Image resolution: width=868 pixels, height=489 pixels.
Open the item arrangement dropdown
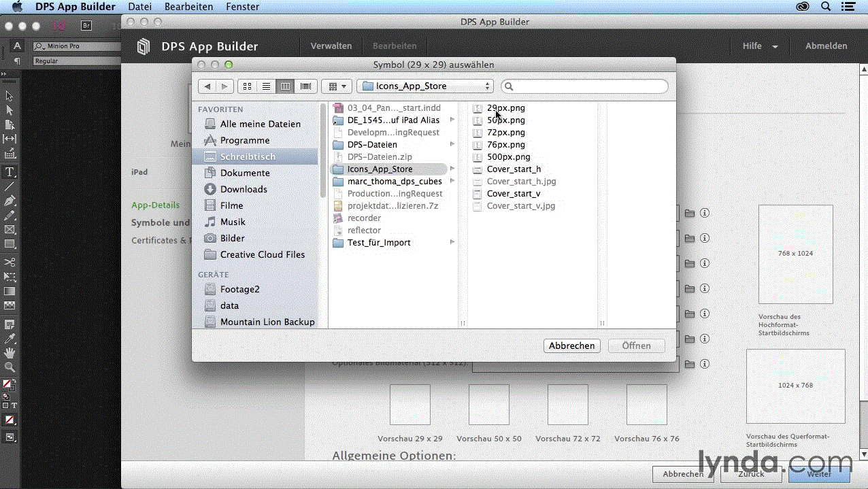(x=336, y=86)
